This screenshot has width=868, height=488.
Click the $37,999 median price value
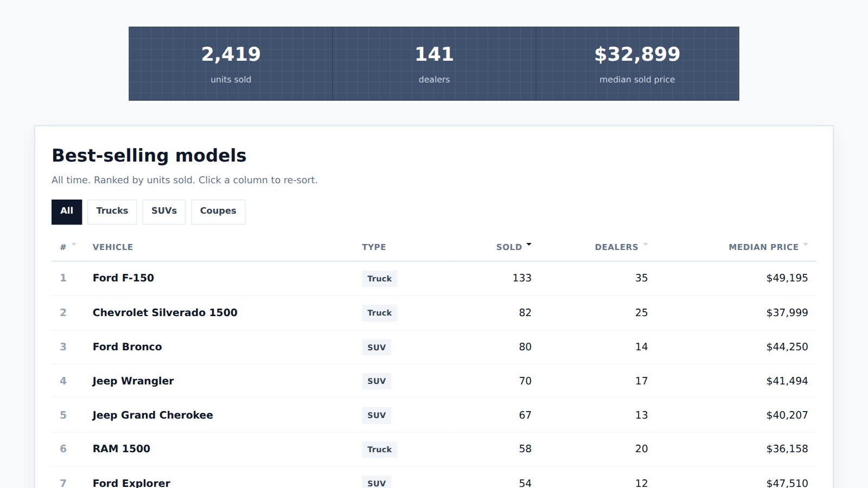(787, 312)
